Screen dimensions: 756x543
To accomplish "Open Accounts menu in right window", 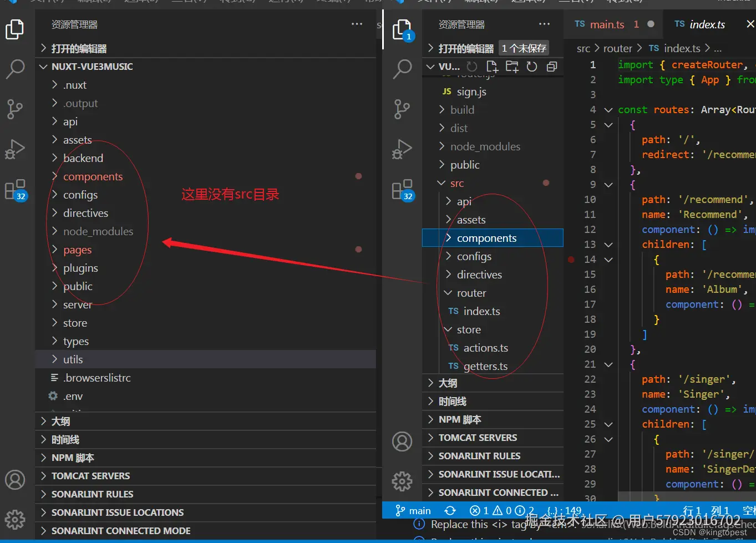I will coord(402,441).
